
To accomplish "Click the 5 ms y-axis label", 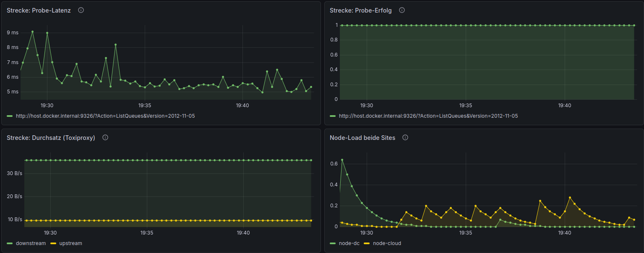I will 13,92.
